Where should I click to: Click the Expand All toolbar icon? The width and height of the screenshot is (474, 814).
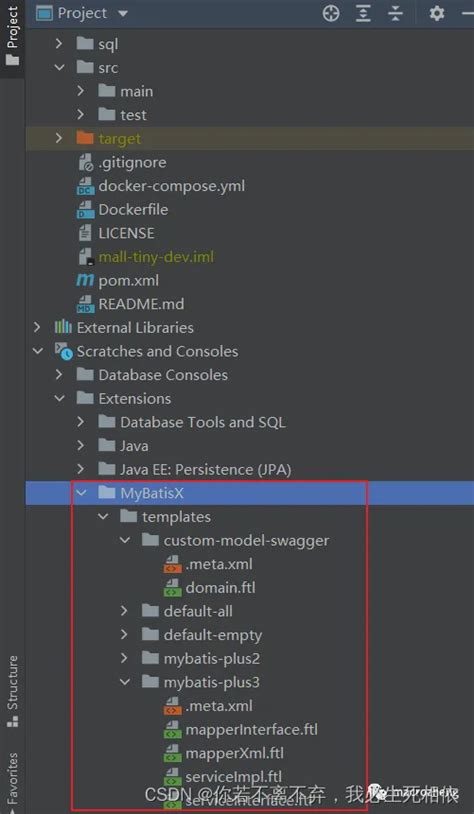point(363,13)
